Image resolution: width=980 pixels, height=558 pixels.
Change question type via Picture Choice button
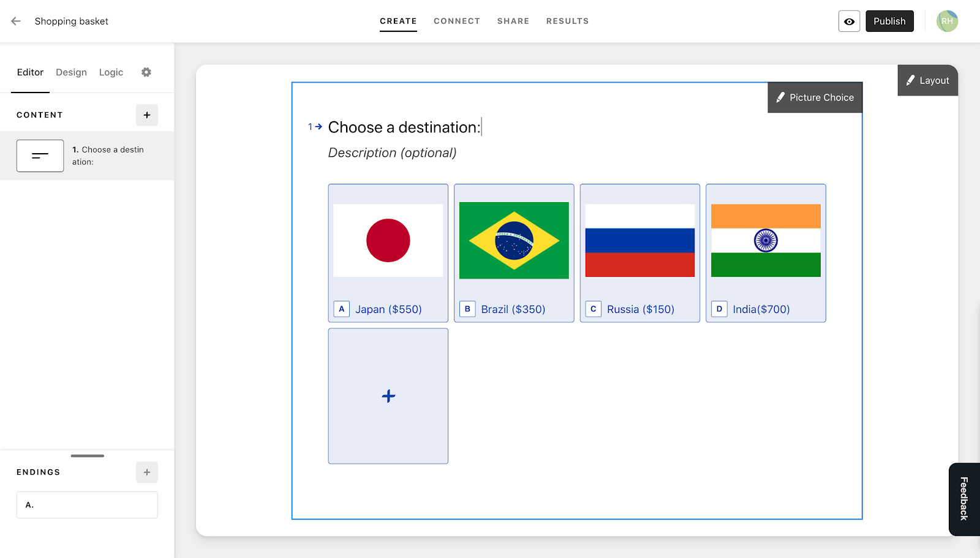tap(815, 97)
